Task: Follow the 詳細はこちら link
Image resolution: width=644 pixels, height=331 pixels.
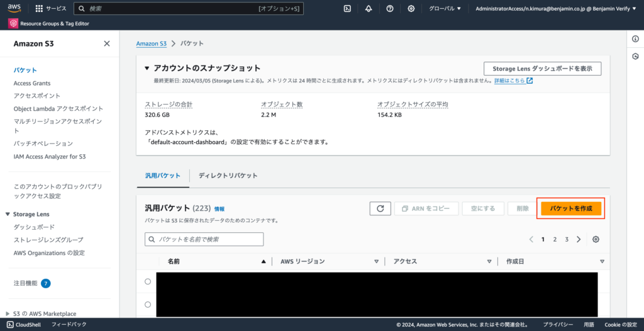Action: point(509,81)
